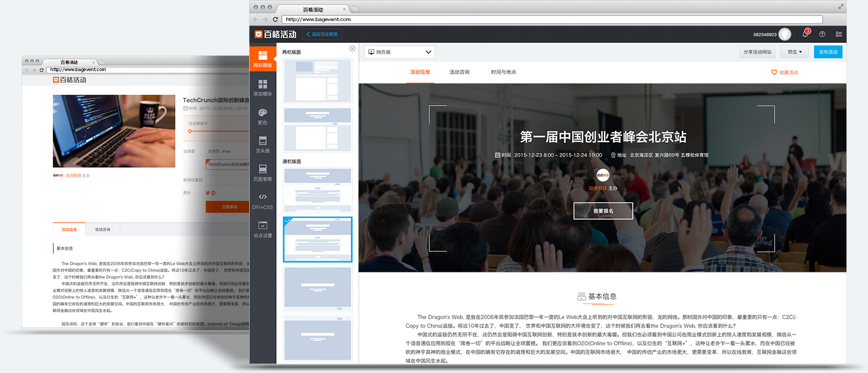The height and width of the screenshot is (373, 868).
Task: Toggle 收藏活动 favorite heart
Action: pyautogui.click(x=784, y=72)
